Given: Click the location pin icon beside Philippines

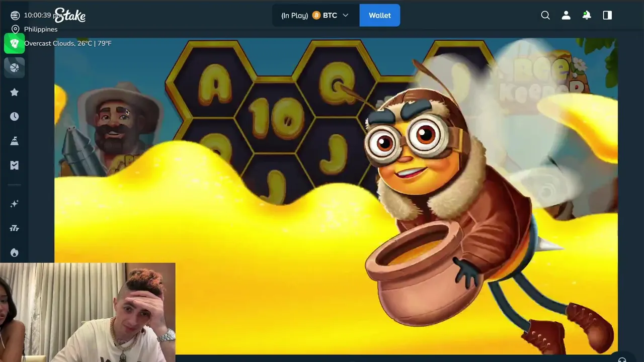Looking at the screenshot, I should coord(15,29).
